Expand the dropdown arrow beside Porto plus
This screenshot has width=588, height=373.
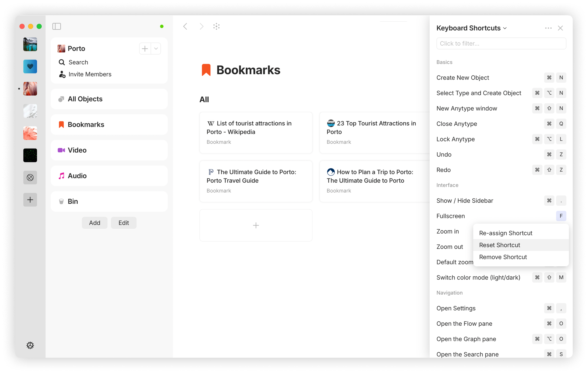tap(156, 49)
